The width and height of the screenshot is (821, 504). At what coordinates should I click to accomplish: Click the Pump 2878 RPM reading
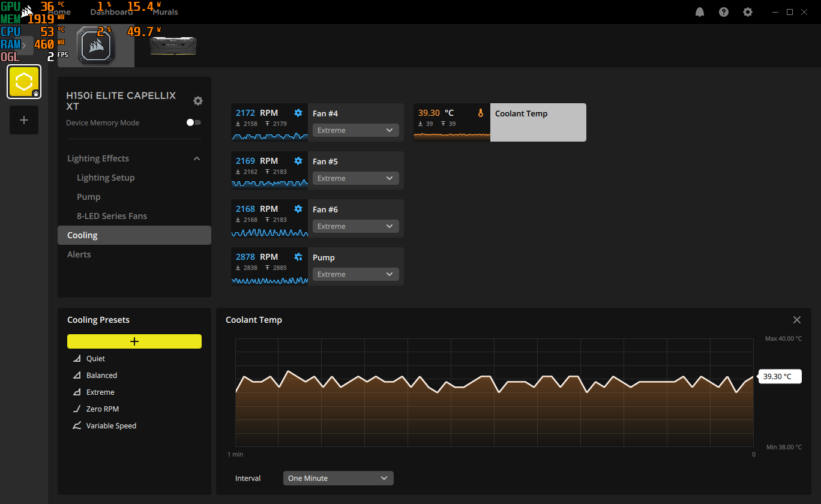pyautogui.click(x=257, y=257)
